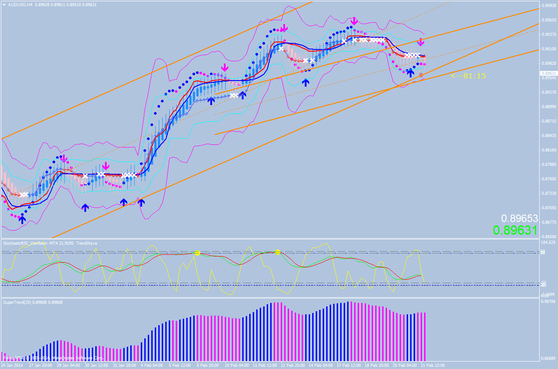Select the last blue buy arrow near countdown

coord(410,73)
